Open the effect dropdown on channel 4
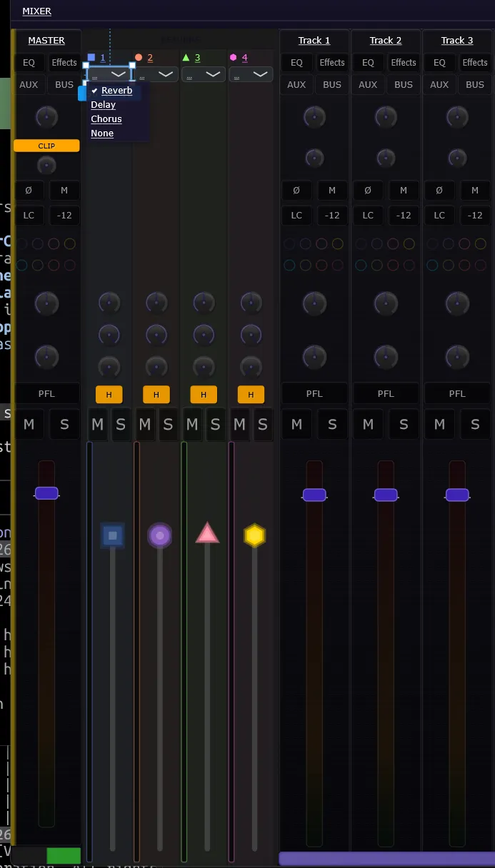The height and width of the screenshot is (868, 495). pos(251,74)
